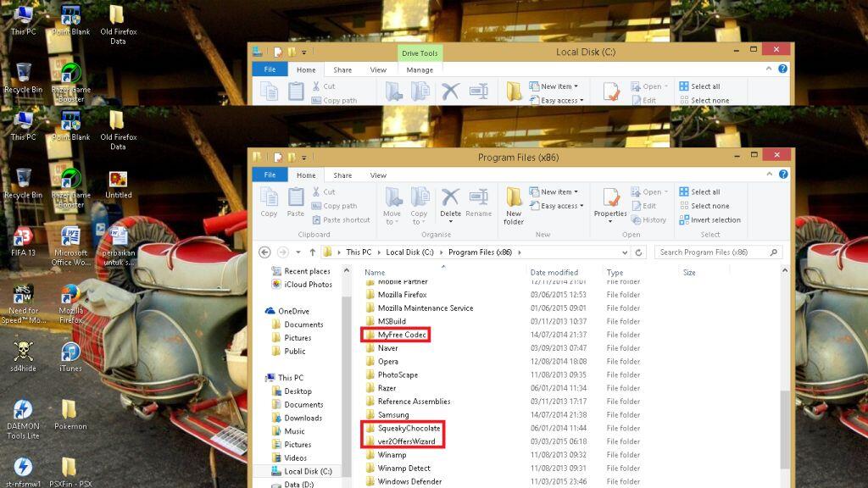Open the address bar history dropdown
Viewport: 868px width, 488px height.
pos(625,252)
